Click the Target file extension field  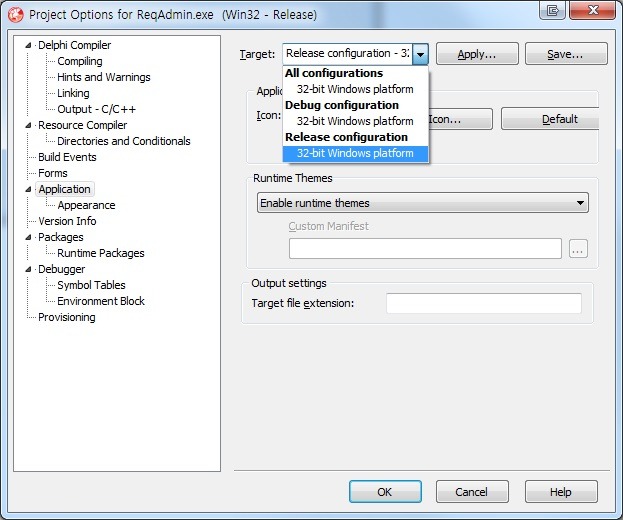pos(483,303)
